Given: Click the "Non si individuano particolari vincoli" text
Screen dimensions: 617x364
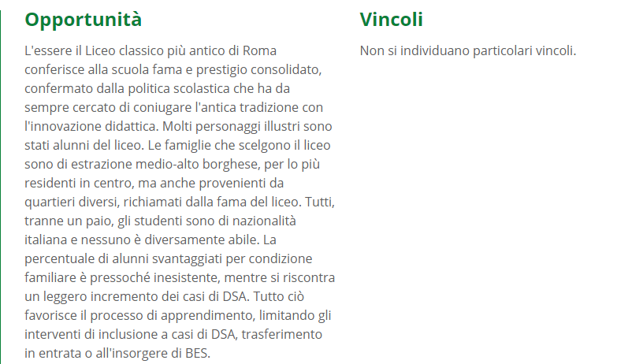Looking at the screenshot, I should click(467, 51).
